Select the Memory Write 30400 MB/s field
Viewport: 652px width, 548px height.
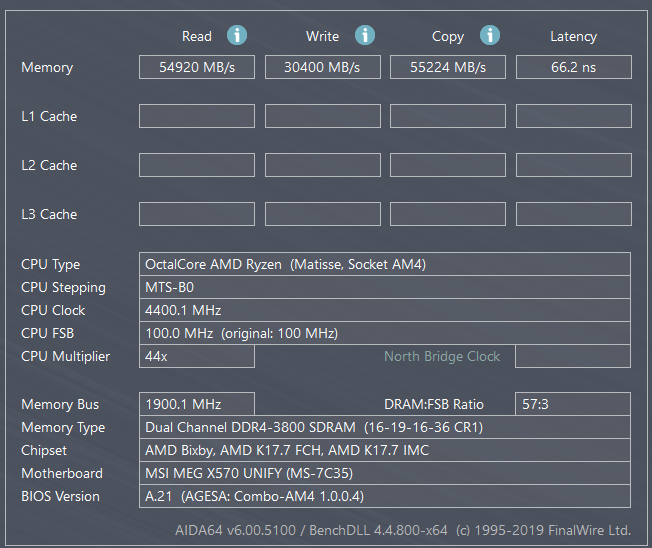click(323, 67)
